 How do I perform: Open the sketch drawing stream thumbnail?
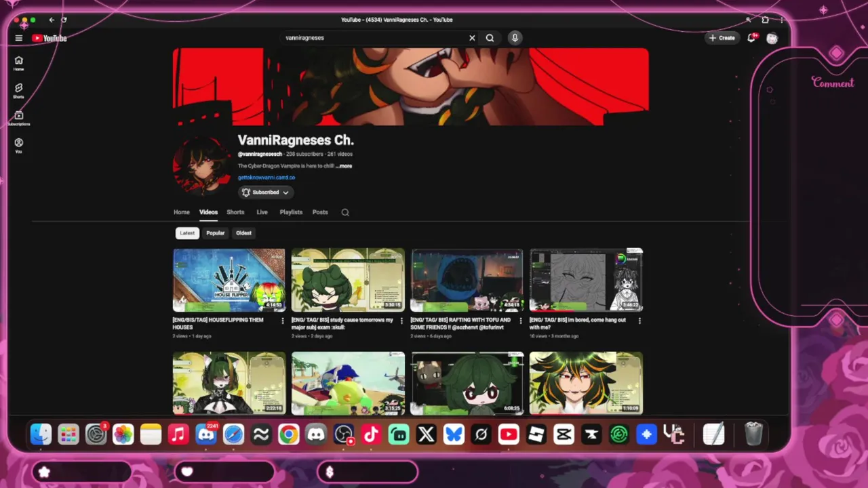point(587,280)
